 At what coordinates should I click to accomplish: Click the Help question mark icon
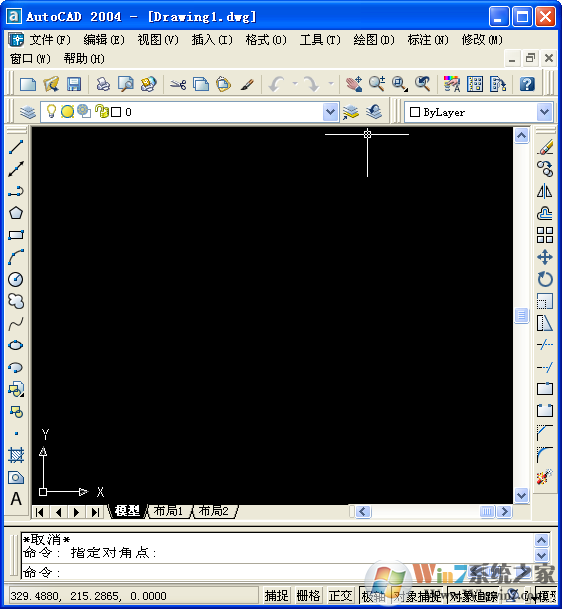click(x=527, y=84)
